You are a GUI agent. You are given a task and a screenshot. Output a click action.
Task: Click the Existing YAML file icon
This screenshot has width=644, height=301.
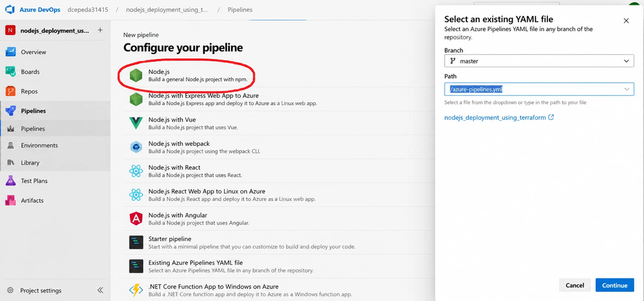[x=136, y=266]
